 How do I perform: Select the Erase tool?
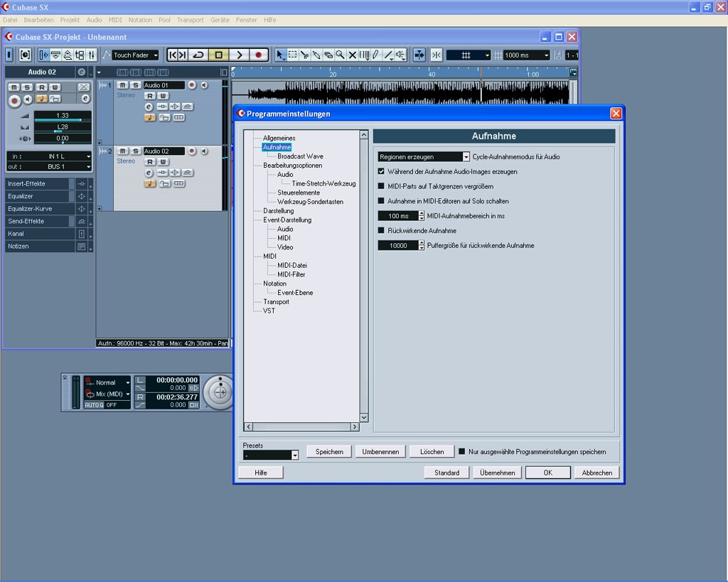[x=328, y=55]
